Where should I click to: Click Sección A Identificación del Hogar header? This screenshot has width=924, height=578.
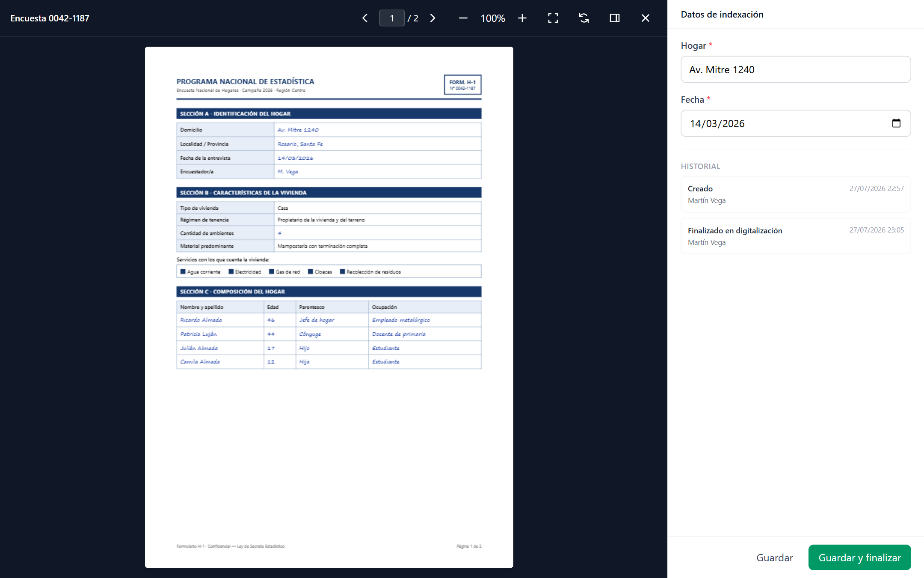pyautogui.click(x=329, y=113)
